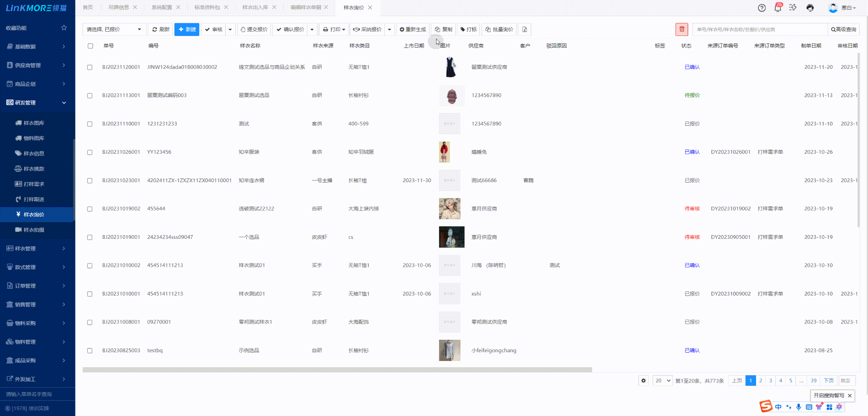
Task: Click the blue 新建 button
Action: [x=187, y=30]
